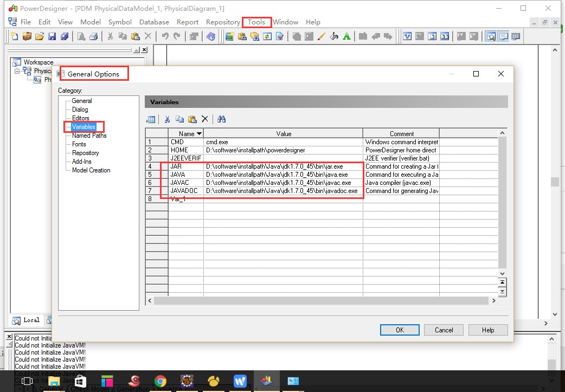The image size is (565, 392).
Task: Click the New Model toolbar icon
Action: pos(15,36)
